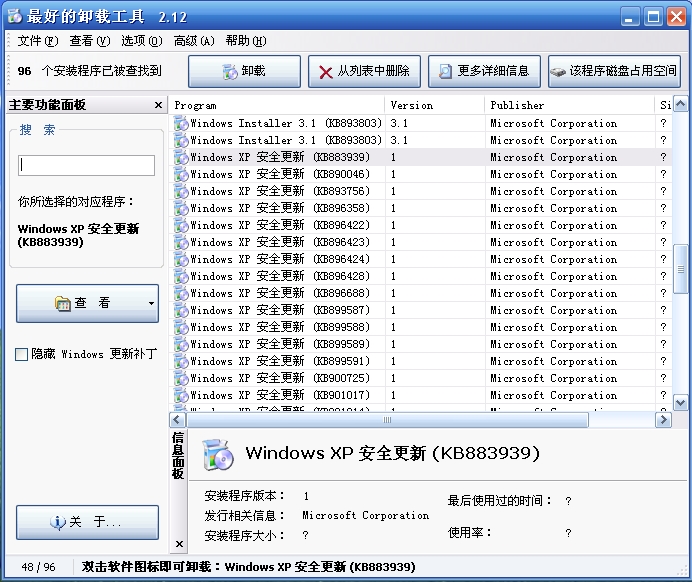
Task: Click the 查看 button in side panel
Action: coord(87,303)
